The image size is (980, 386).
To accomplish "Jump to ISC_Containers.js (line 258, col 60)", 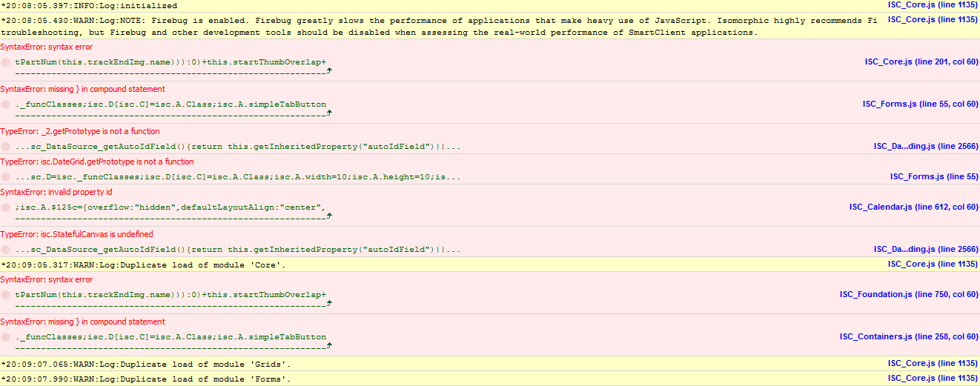I will click(x=909, y=336).
